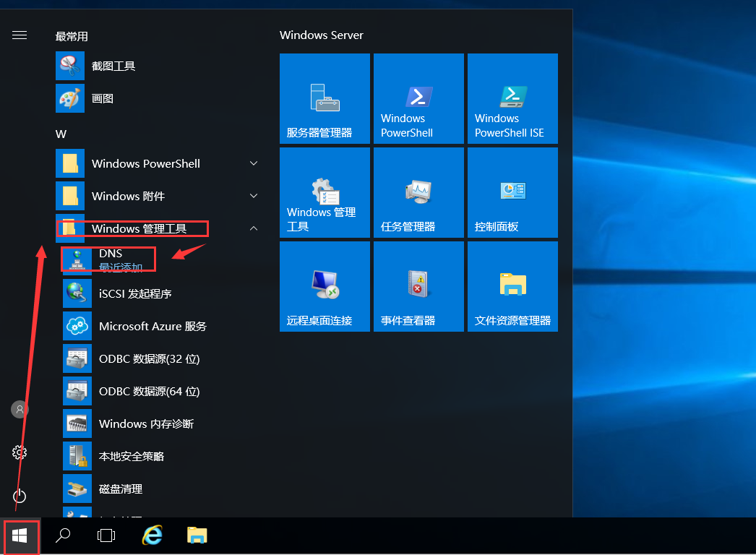Open the 服务器管理器 tile
The width and height of the screenshot is (756, 555).
[x=325, y=98]
